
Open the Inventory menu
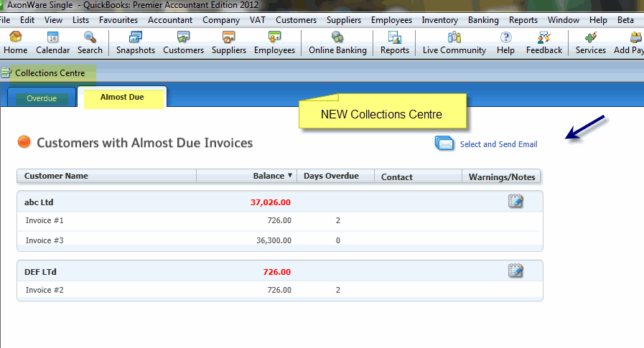[x=439, y=19]
